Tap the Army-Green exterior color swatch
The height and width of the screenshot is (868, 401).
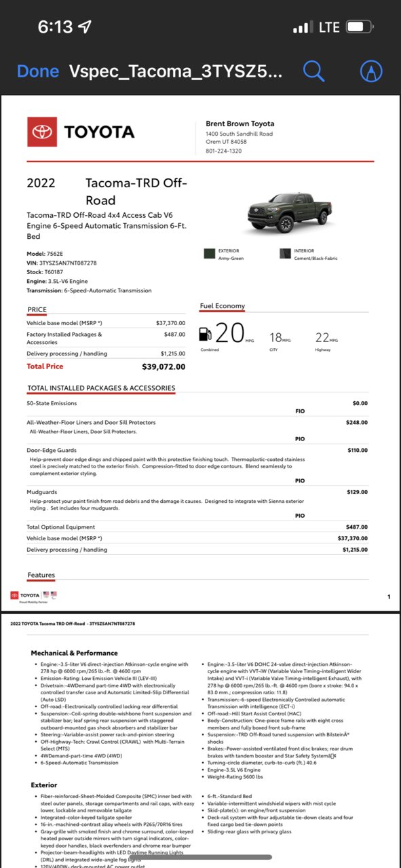(x=209, y=254)
